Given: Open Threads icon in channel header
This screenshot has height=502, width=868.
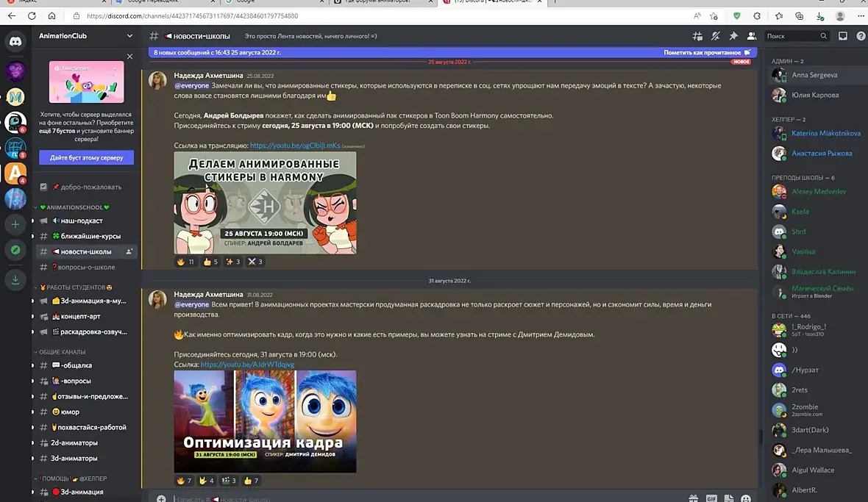Looking at the screenshot, I should tap(697, 36).
